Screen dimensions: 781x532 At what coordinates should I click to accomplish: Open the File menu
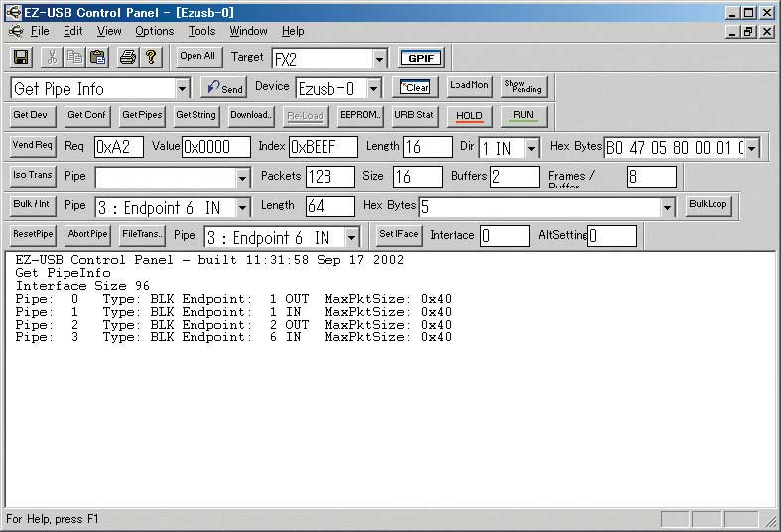[40, 31]
